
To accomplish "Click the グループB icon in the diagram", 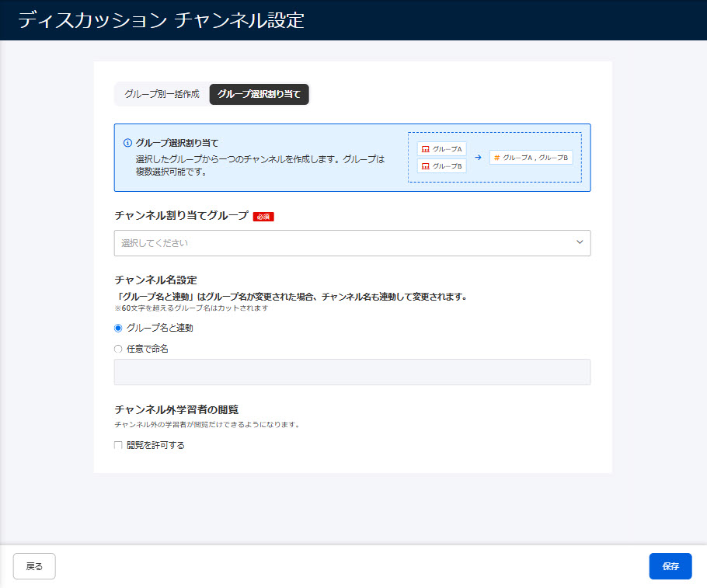I will [425, 166].
